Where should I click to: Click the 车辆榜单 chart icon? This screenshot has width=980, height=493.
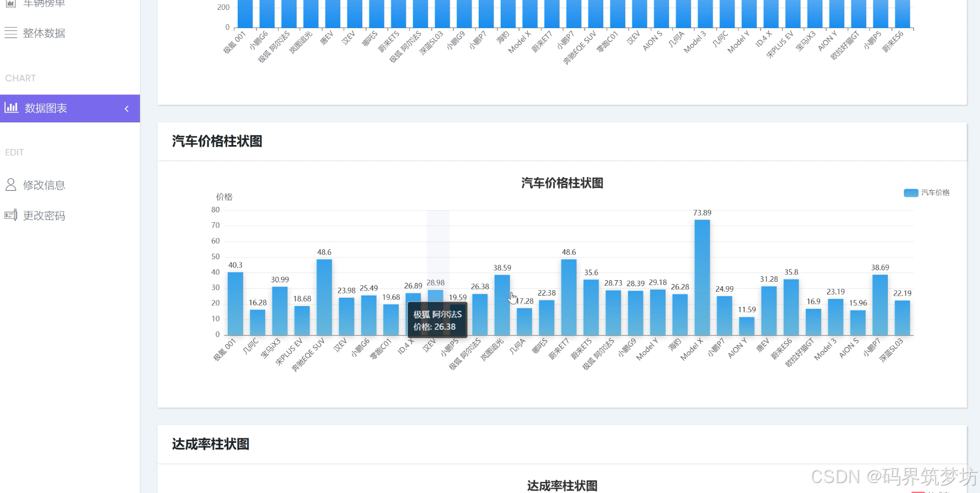point(10,3)
